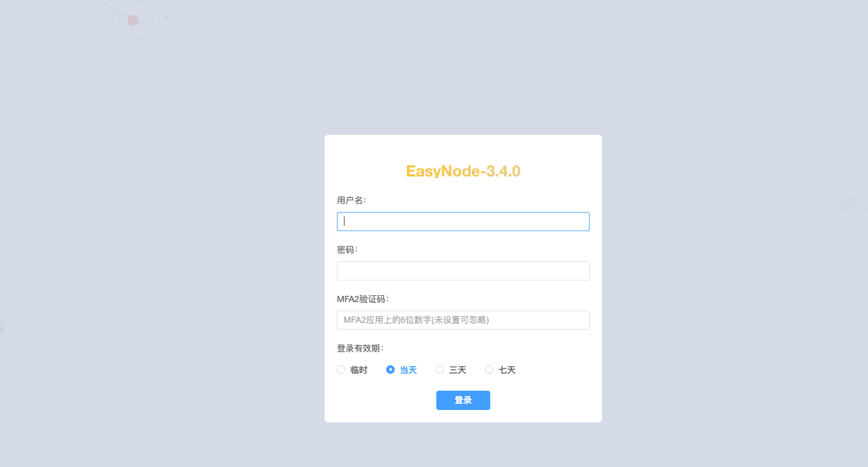Click into the 密码 password field

(x=463, y=270)
